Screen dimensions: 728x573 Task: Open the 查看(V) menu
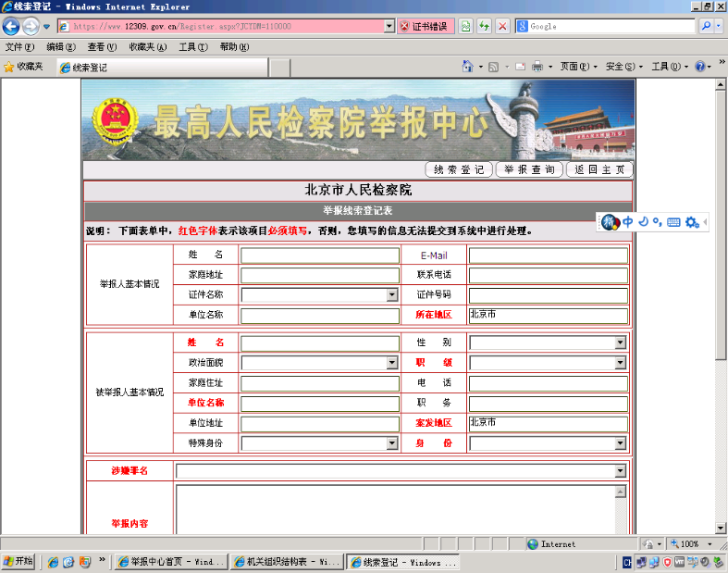click(102, 47)
